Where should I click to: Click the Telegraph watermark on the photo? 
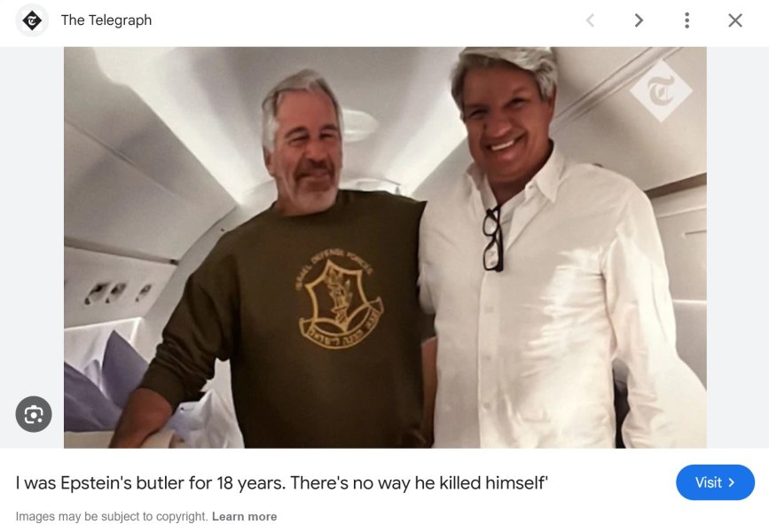[x=661, y=90]
